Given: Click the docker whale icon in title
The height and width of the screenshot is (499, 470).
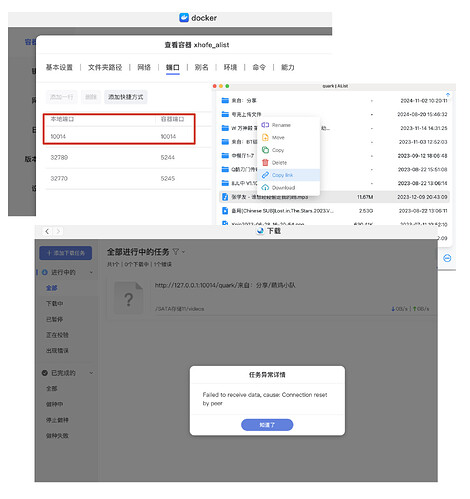Looking at the screenshot, I should [x=184, y=18].
